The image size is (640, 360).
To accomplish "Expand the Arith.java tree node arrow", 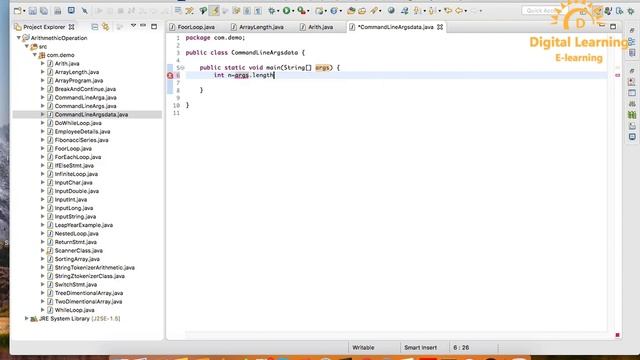I will pyautogui.click(x=42, y=64).
